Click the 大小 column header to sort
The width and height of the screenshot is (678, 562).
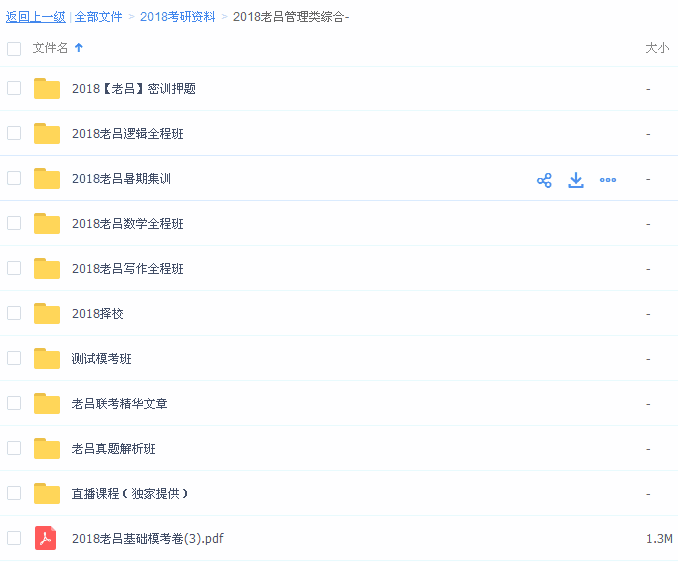pos(657,48)
